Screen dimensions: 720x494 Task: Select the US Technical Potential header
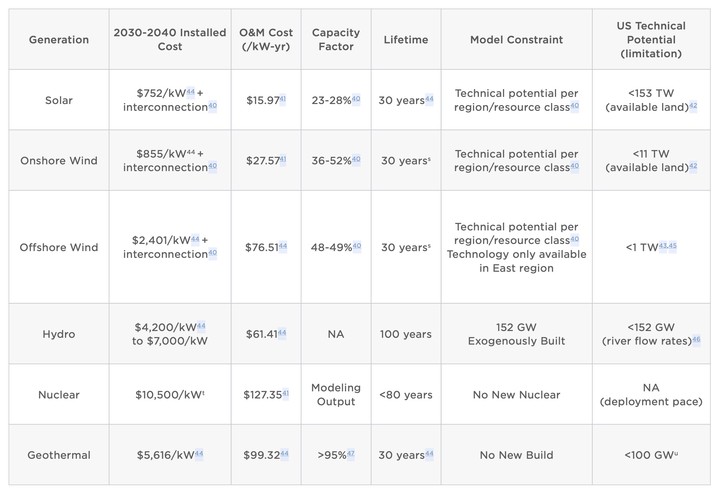tap(651, 39)
